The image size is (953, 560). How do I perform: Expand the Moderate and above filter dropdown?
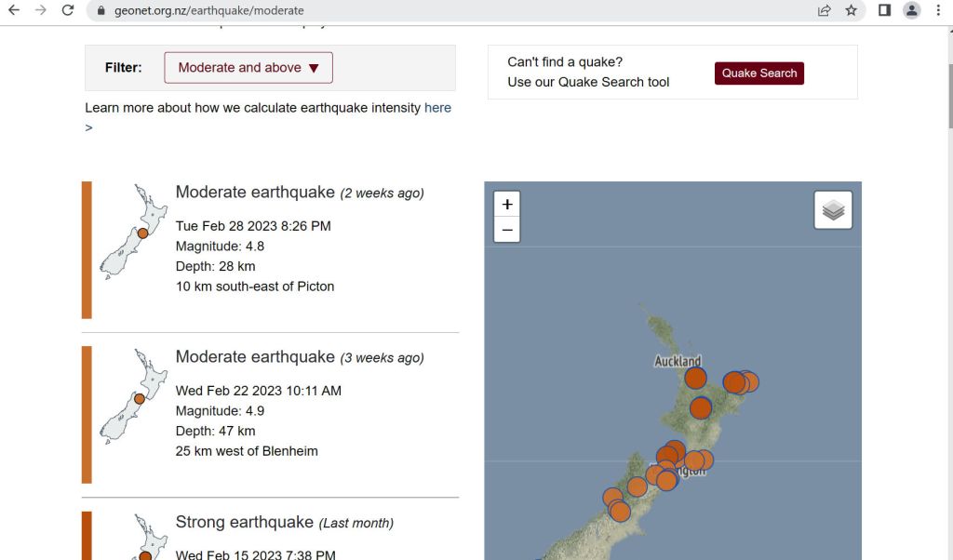248,68
